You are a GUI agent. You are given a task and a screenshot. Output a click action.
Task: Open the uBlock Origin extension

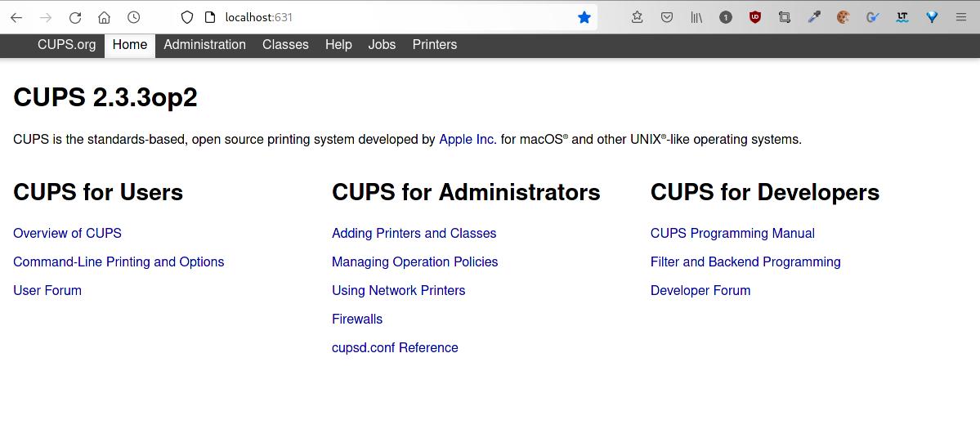755,17
